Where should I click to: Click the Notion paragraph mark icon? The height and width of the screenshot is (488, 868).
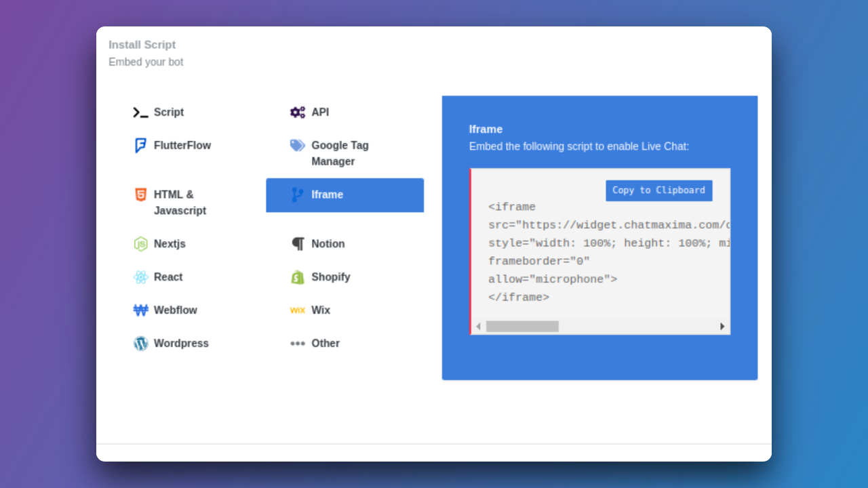tap(298, 244)
